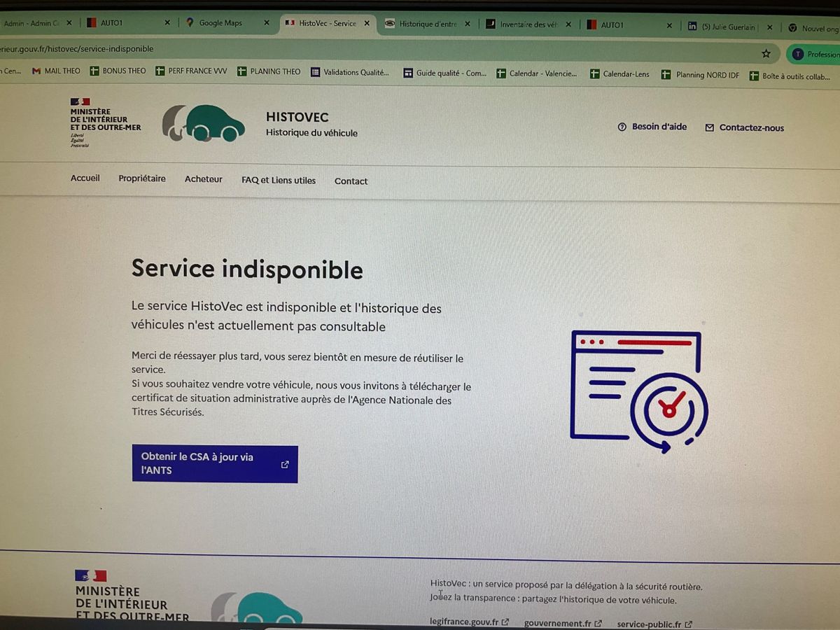Click the star bookmark icon in address bar
Screen dimensions: 840x630
[x=766, y=53]
